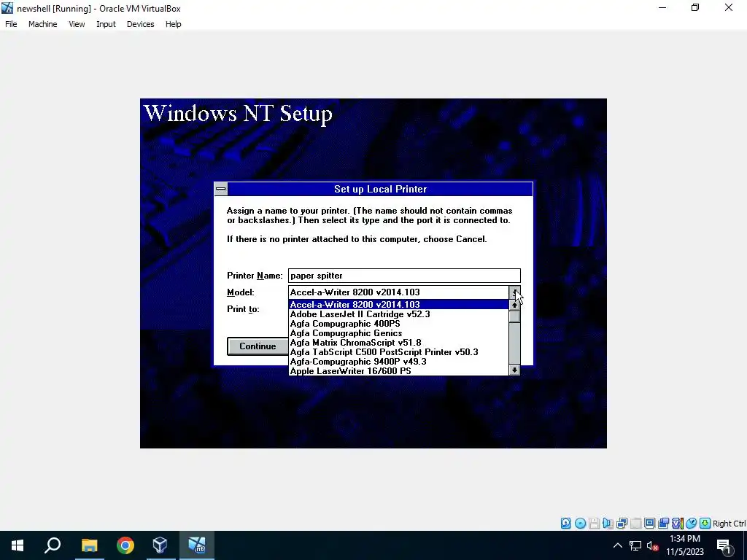Select Agfa Compugraphic 400PS
This screenshot has height=560, width=747.
pyautogui.click(x=399, y=323)
